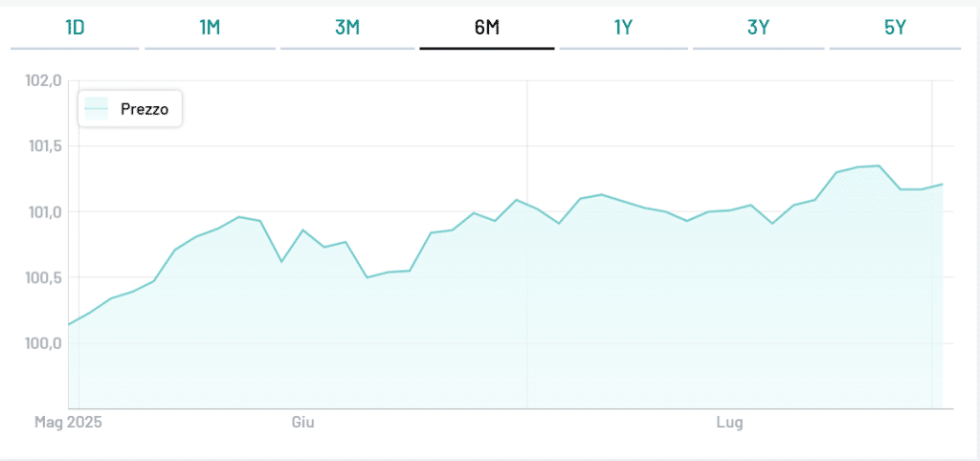The width and height of the screenshot is (980, 461).
Task: Click the 100,0 y-axis label
Action: point(44,343)
